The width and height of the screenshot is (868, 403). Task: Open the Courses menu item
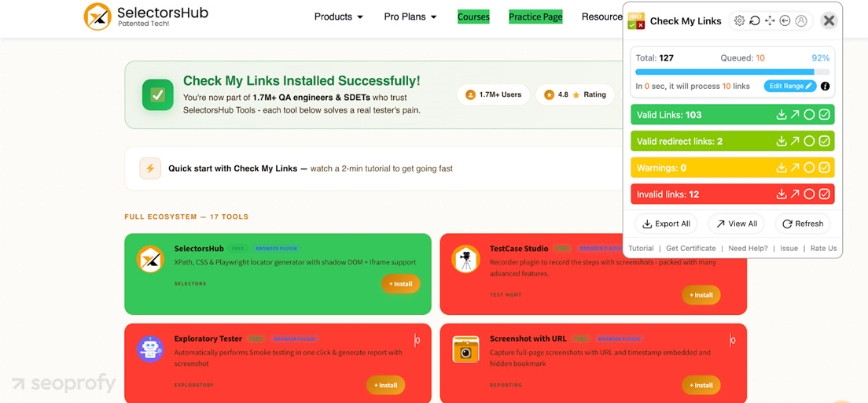pyautogui.click(x=473, y=17)
